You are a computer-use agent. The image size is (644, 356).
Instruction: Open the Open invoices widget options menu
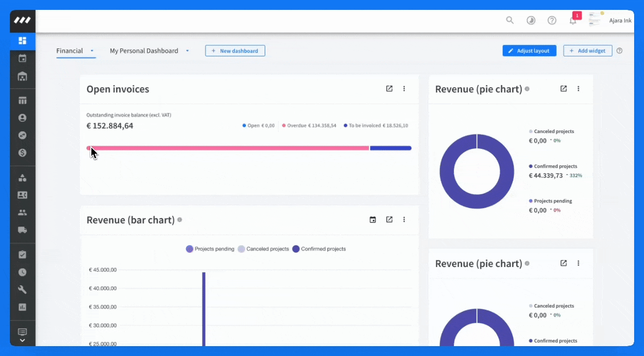click(x=404, y=89)
